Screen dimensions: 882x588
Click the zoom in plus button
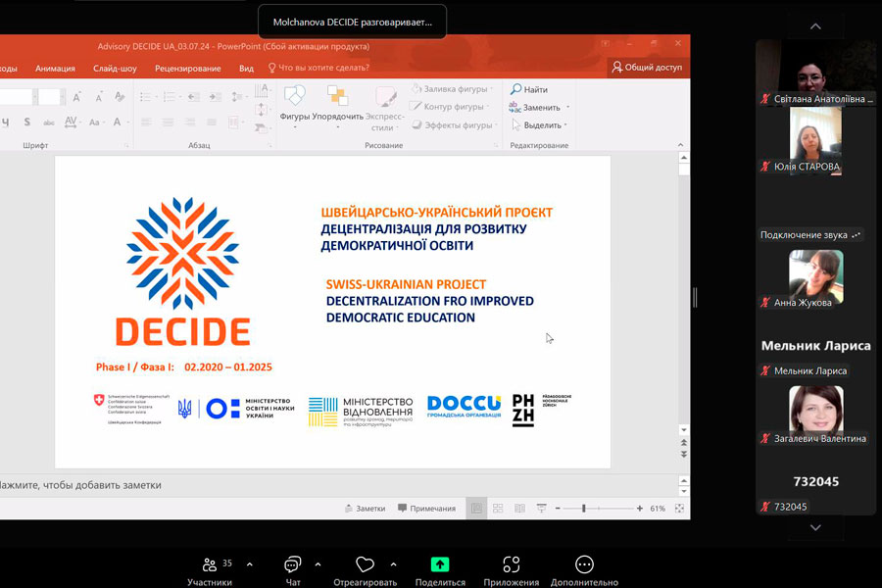[x=640, y=508]
